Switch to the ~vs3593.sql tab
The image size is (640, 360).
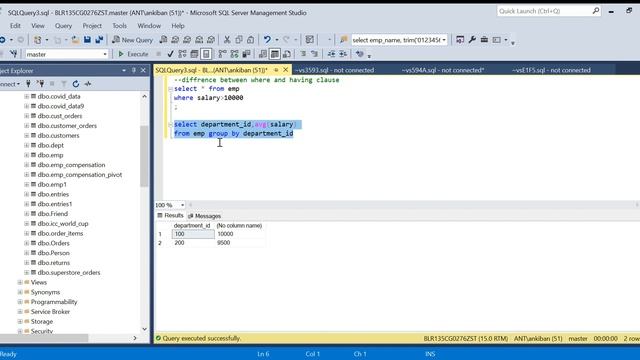(x=334, y=70)
